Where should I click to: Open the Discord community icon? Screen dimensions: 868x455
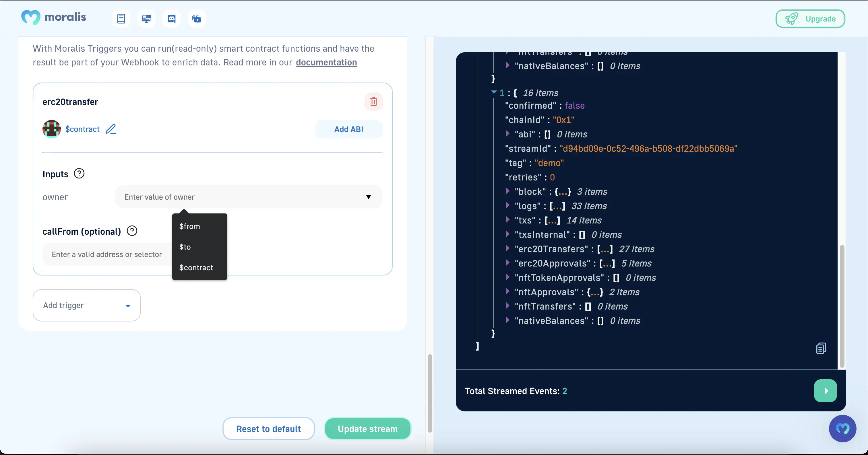pos(172,19)
